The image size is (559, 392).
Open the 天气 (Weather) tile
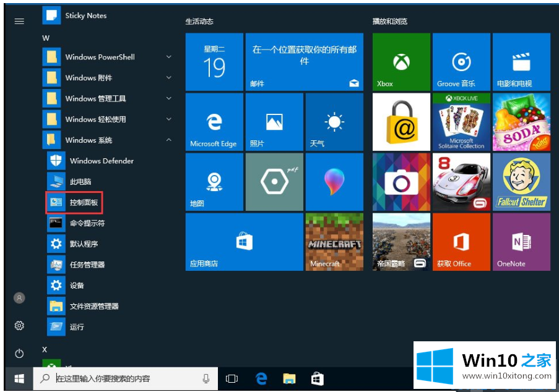(x=334, y=122)
